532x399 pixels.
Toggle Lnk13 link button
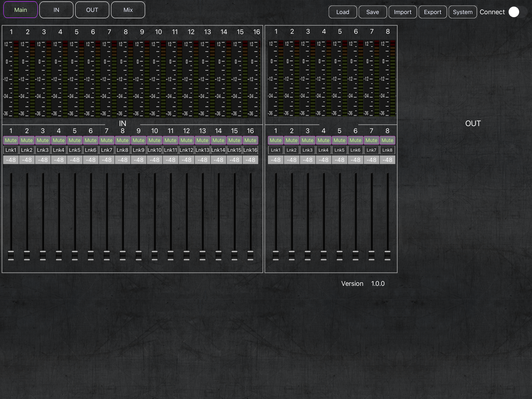point(202,150)
